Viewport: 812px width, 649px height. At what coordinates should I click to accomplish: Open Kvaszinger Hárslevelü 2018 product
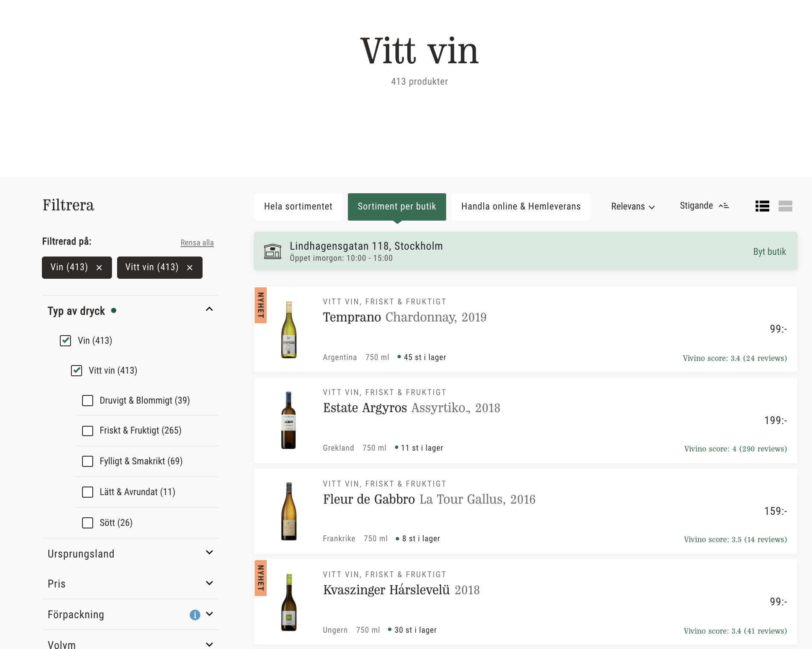click(401, 590)
